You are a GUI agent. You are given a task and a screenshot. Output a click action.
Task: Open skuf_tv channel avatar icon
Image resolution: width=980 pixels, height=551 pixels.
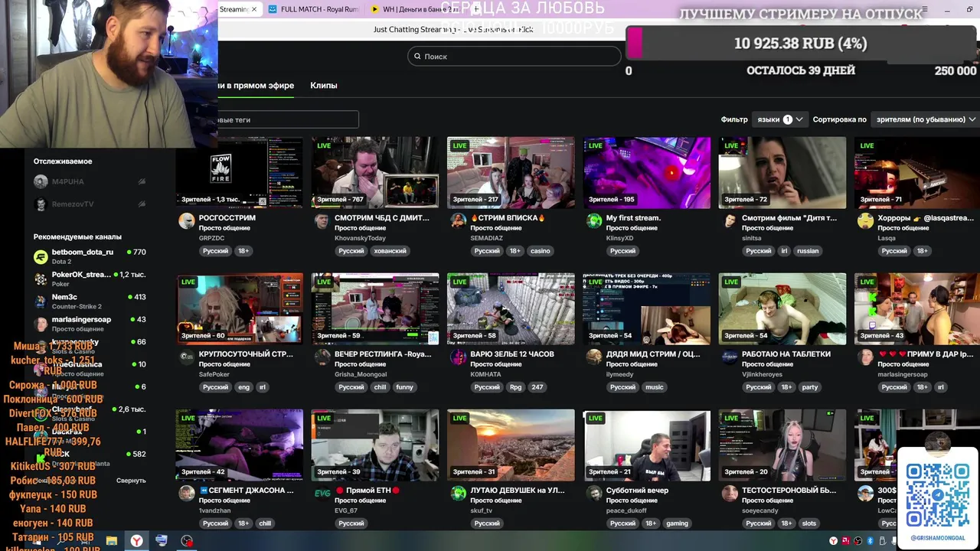tap(458, 494)
